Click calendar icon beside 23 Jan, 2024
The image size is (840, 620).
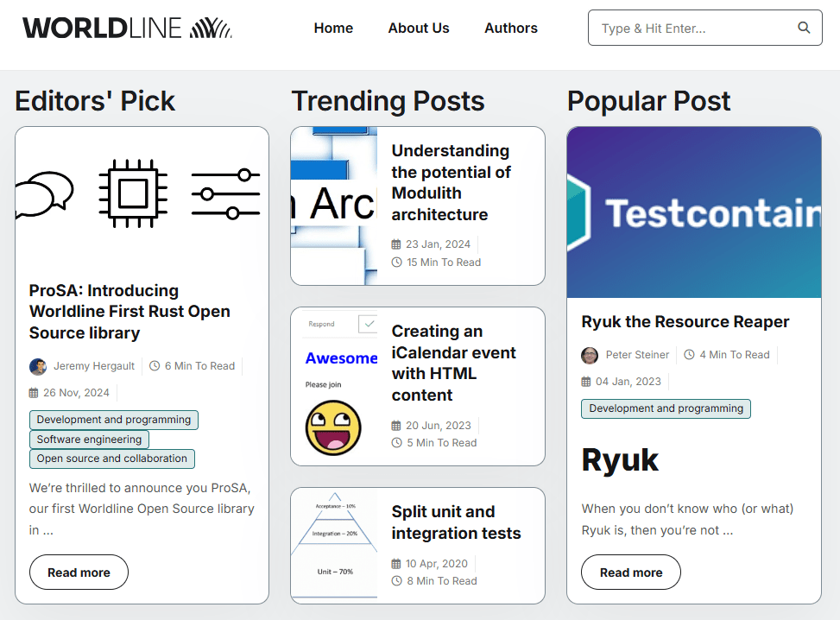[x=396, y=244]
